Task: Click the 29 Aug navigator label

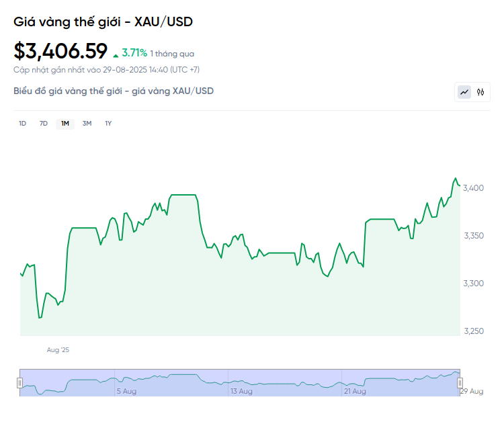Action: 471,391
